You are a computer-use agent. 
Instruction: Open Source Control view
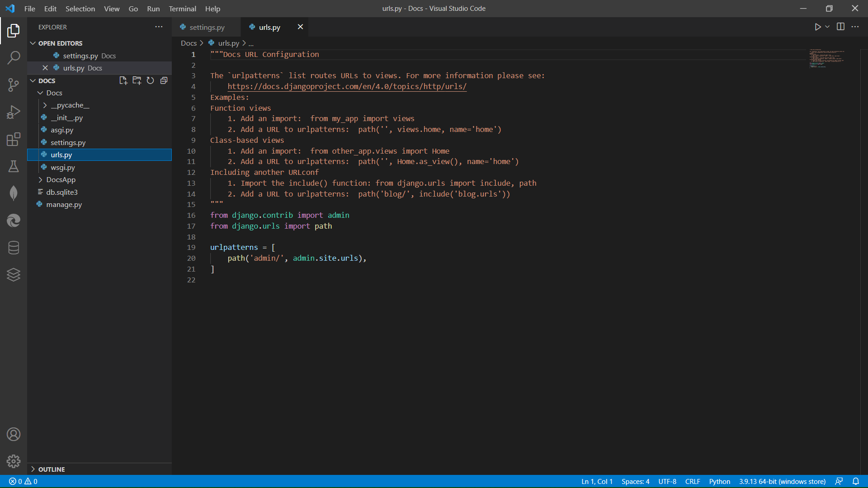14,85
